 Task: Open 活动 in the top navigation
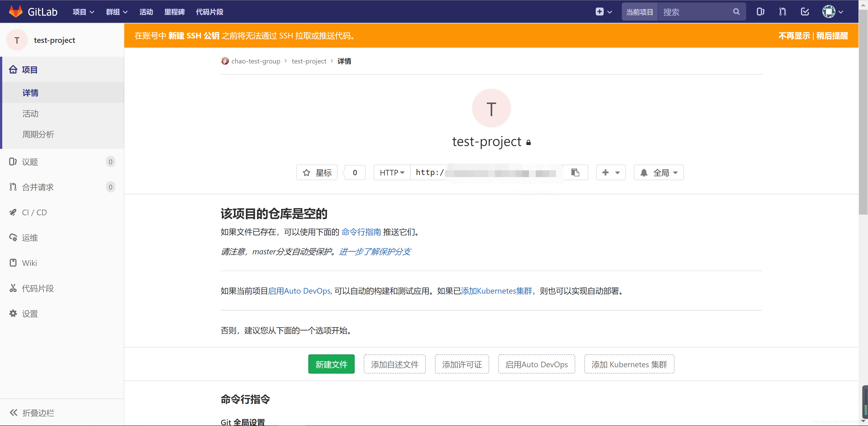pos(146,12)
